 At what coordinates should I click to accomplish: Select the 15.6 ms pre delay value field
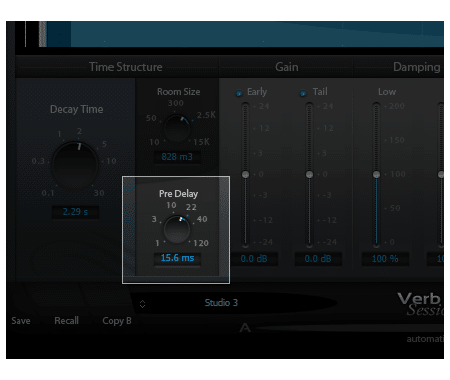177,258
